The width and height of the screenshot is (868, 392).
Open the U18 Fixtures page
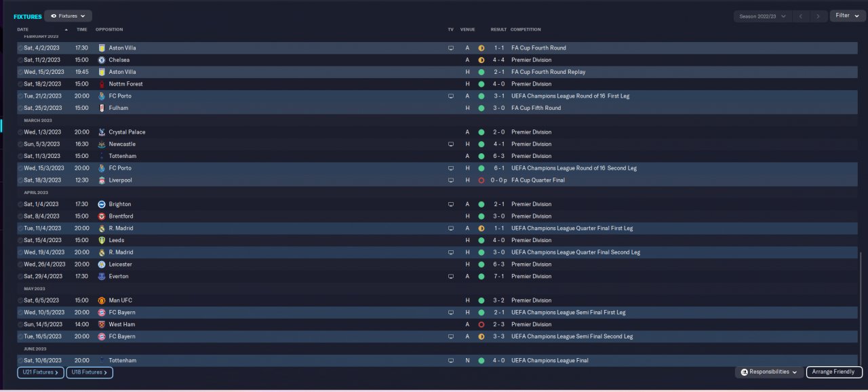tap(90, 372)
